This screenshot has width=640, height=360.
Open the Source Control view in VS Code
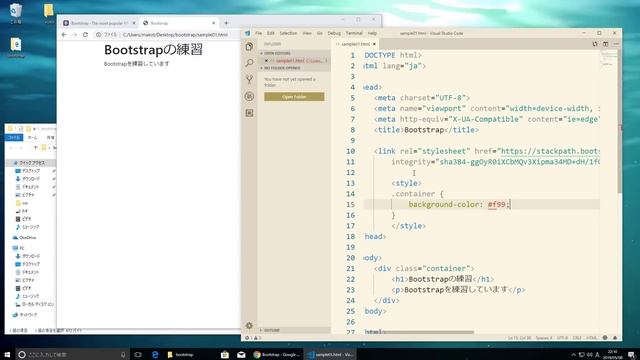(249, 79)
